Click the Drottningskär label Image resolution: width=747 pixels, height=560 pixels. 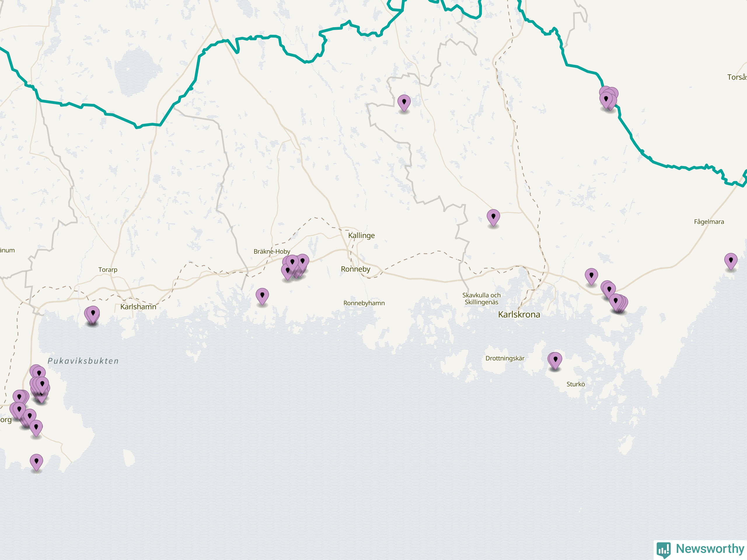coord(505,358)
